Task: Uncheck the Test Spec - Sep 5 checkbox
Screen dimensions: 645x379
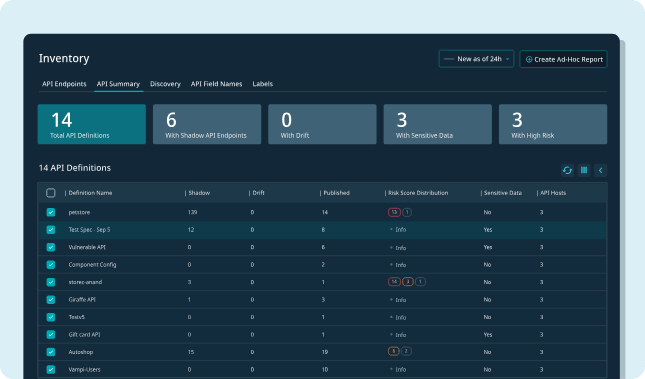Action: point(51,230)
